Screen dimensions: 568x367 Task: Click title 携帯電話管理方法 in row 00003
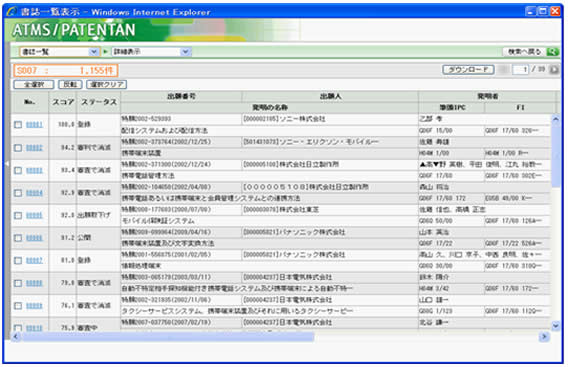coord(148,176)
